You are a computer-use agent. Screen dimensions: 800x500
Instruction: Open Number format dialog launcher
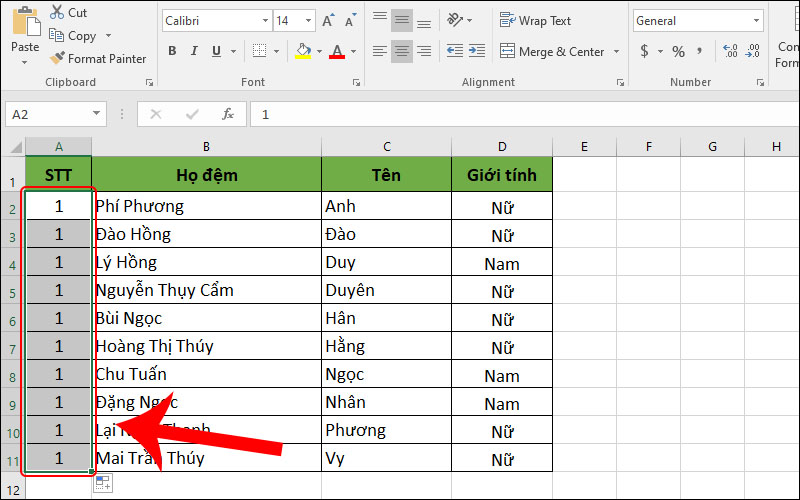point(760,82)
